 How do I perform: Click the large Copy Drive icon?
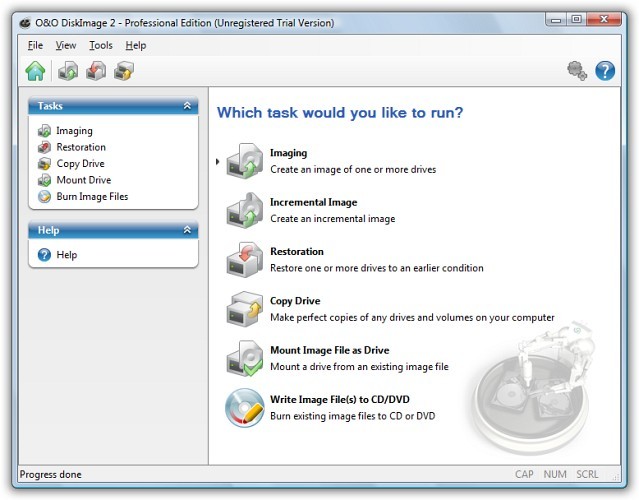pos(245,309)
